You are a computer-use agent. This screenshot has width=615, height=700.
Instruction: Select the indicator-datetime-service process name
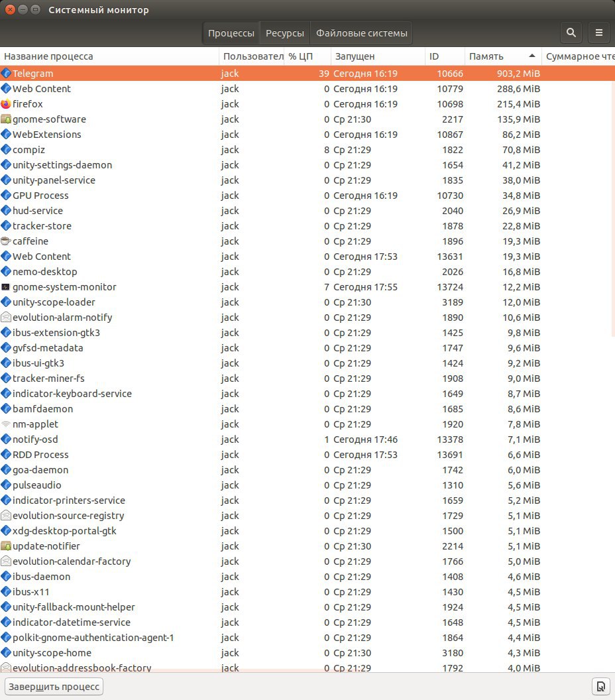(x=72, y=622)
